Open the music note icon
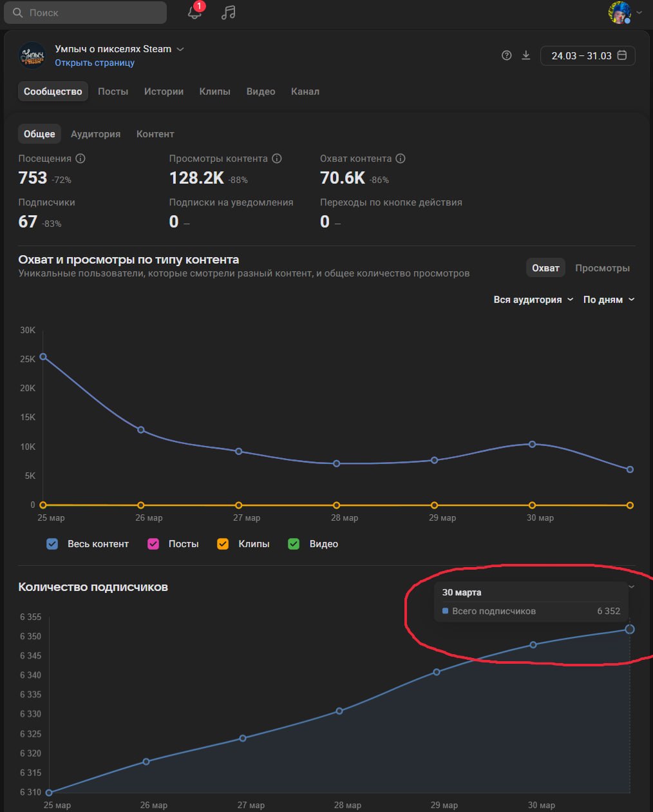The height and width of the screenshot is (812, 653). [228, 12]
